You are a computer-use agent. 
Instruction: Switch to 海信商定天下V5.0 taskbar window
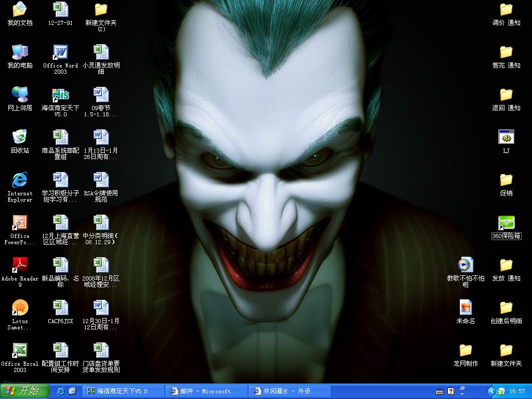tap(123, 391)
